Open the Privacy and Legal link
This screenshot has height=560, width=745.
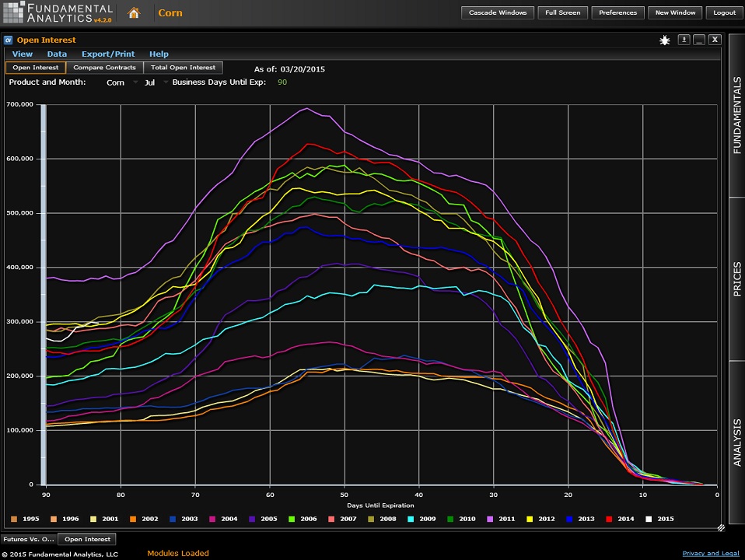[x=711, y=553]
